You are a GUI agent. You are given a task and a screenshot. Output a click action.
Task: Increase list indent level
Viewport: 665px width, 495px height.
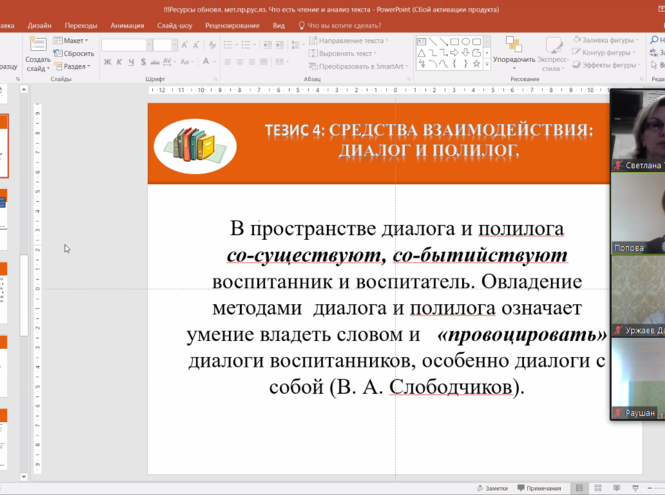point(279,45)
